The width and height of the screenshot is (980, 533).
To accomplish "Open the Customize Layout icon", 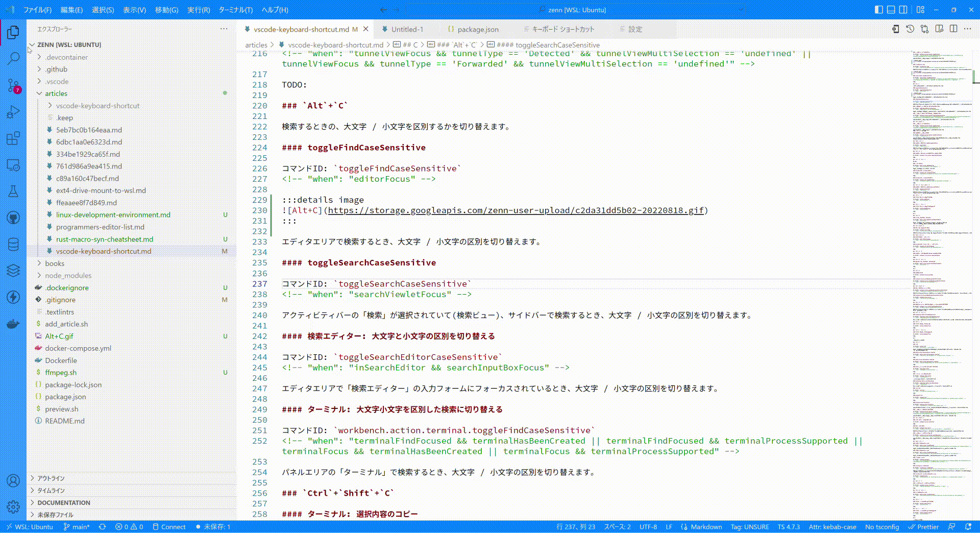I will [x=920, y=10].
